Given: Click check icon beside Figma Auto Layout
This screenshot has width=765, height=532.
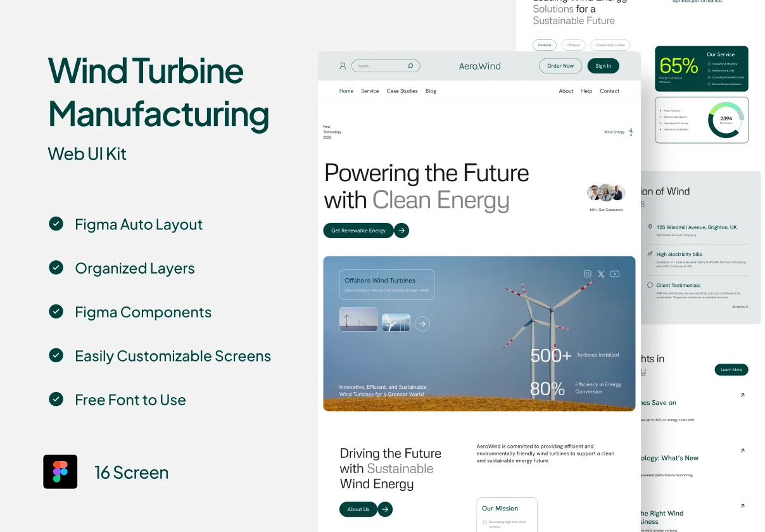Looking at the screenshot, I should [x=56, y=224].
